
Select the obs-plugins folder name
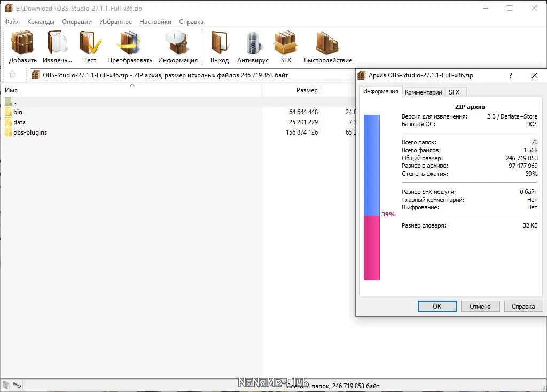[x=30, y=132]
